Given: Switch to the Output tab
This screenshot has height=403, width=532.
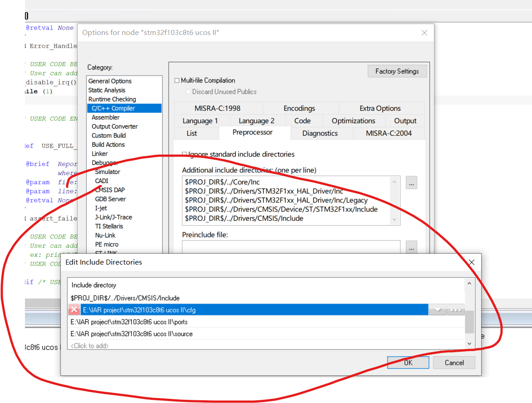Looking at the screenshot, I should (x=405, y=121).
